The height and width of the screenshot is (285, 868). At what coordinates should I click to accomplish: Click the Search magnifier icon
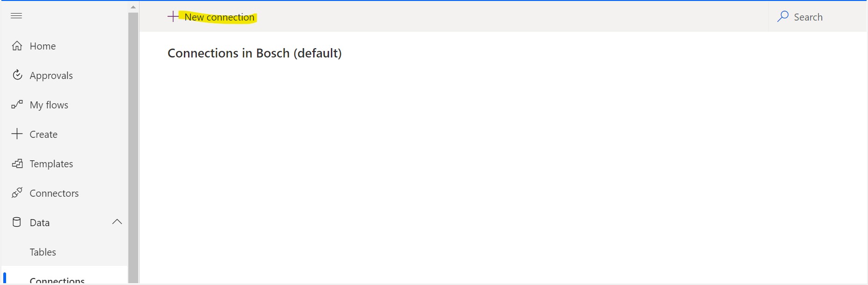[x=783, y=16]
